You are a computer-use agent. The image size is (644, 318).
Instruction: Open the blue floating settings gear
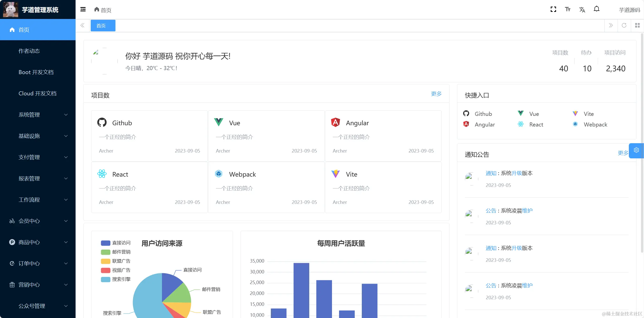[636, 150]
